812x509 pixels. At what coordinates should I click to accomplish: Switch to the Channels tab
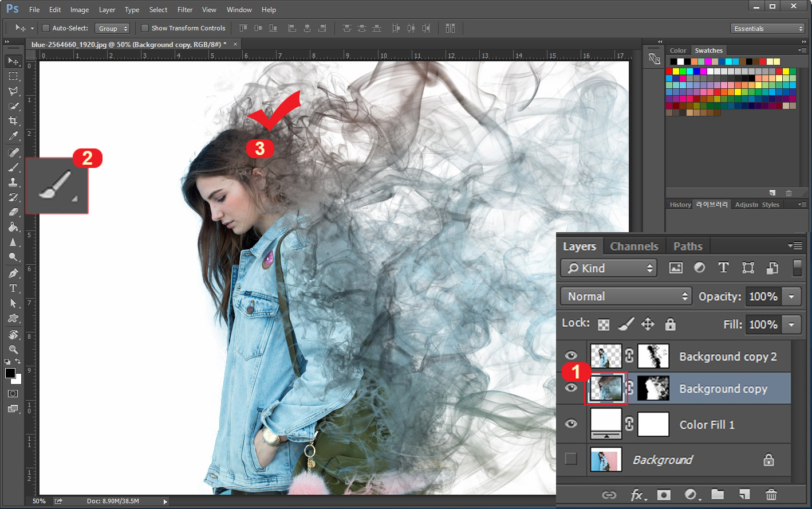point(634,246)
